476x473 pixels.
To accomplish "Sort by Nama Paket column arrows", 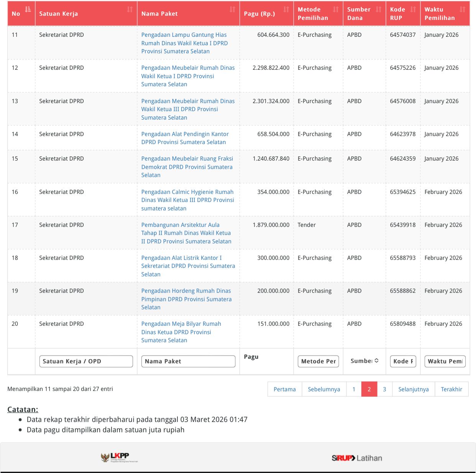I will coord(232,9).
